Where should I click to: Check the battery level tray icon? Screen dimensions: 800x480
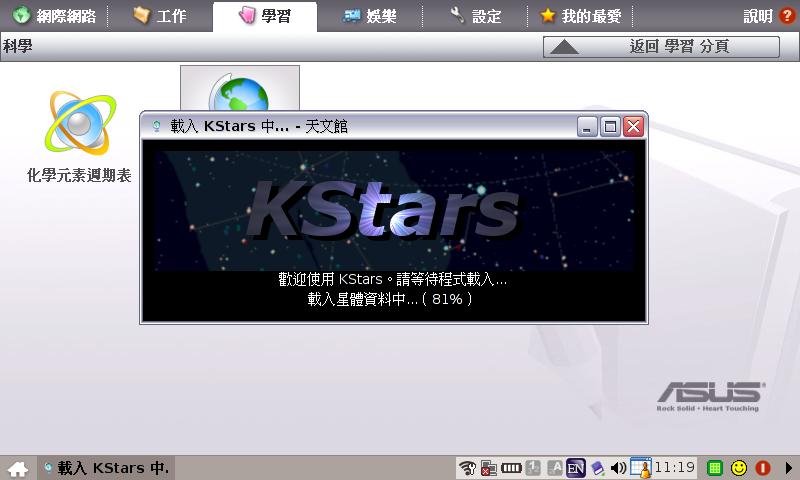click(511, 468)
